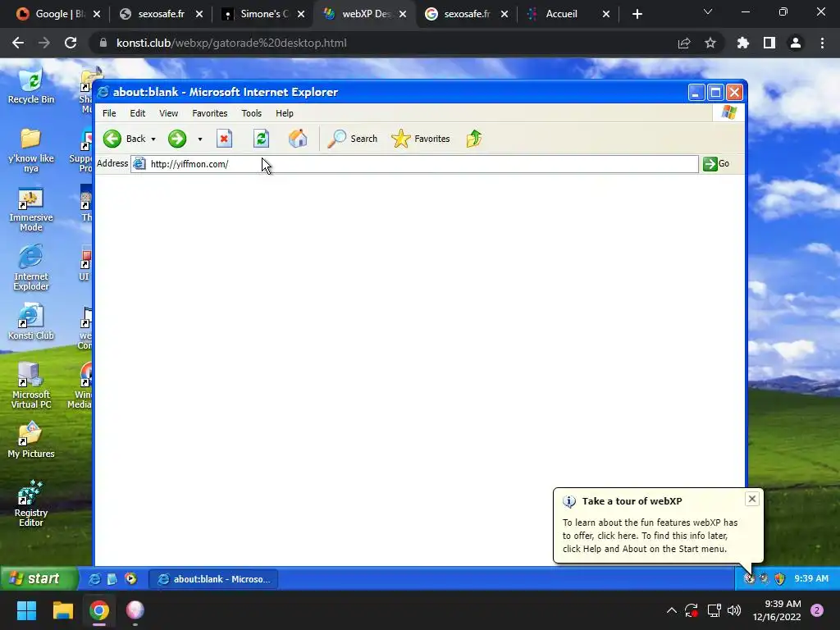Click the green Go button
Image resolution: width=840 pixels, height=630 pixels.
click(716, 164)
